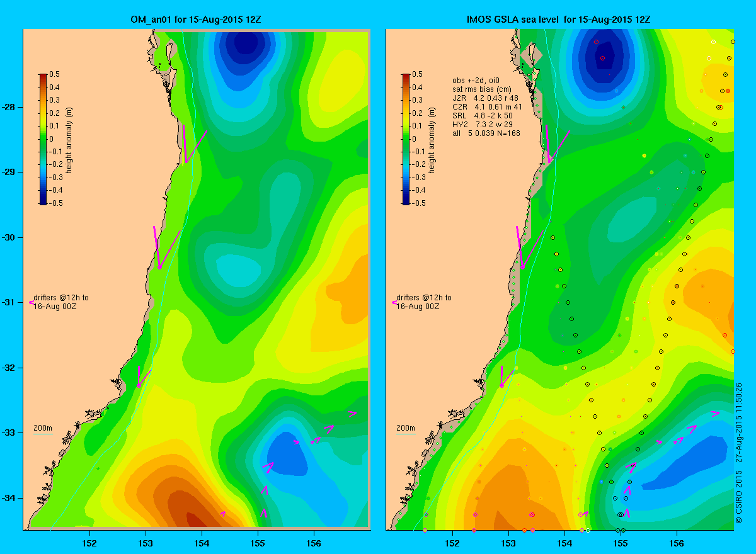
Task: Click right map "155" longitude label
Action: click(x=621, y=542)
